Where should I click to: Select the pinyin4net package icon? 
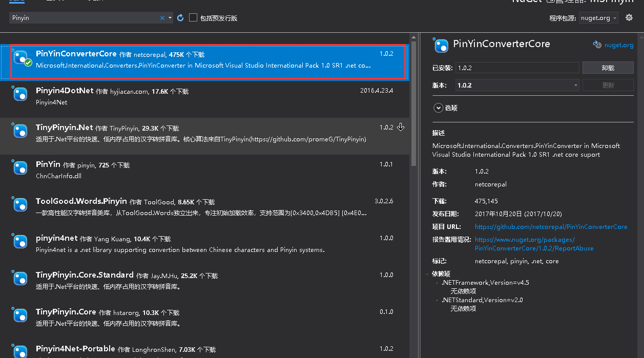pos(20,242)
